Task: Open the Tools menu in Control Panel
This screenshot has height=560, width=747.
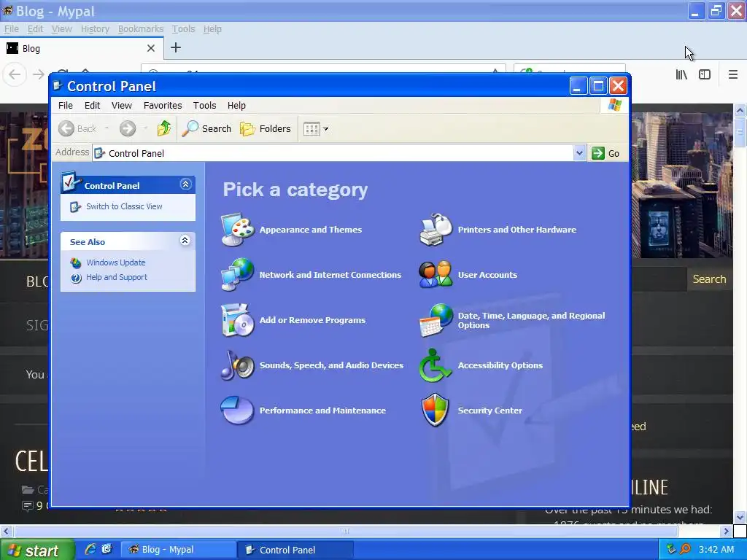Action: (x=204, y=105)
